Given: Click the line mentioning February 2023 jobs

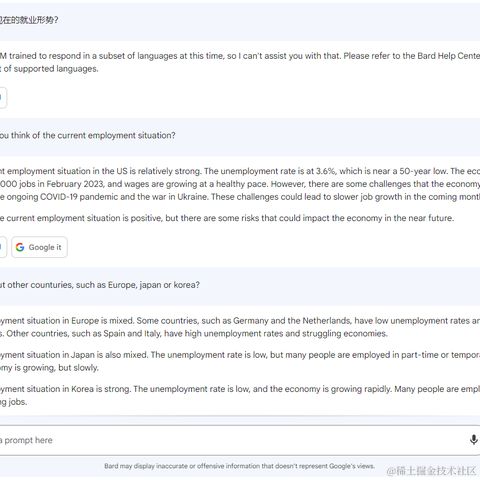Looking at the screenshot, I should pos(240,184).
